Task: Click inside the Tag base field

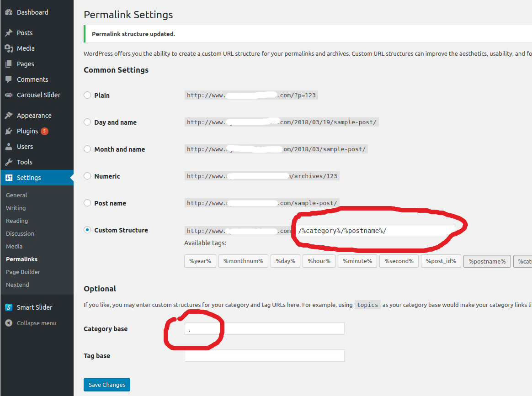Action: (264, 355)
